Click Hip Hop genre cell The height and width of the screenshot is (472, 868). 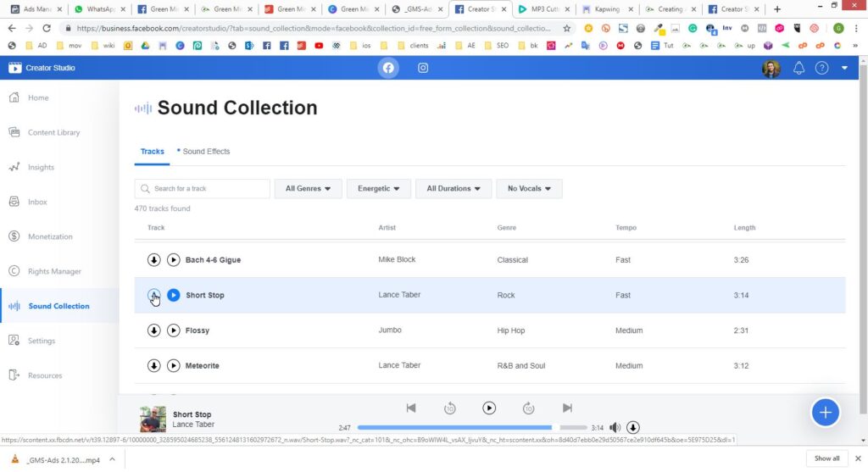tap(511, 330)
